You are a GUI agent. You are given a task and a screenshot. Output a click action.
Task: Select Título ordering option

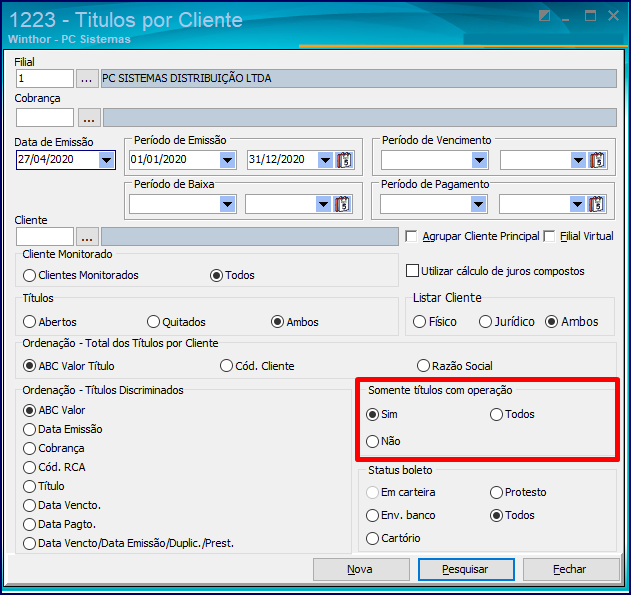29,486
